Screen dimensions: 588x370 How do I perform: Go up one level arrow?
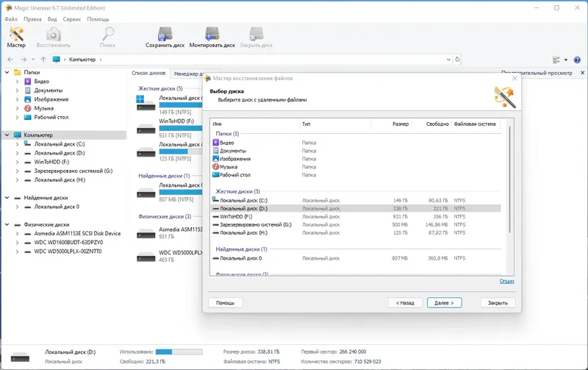(x=43, y=60)
